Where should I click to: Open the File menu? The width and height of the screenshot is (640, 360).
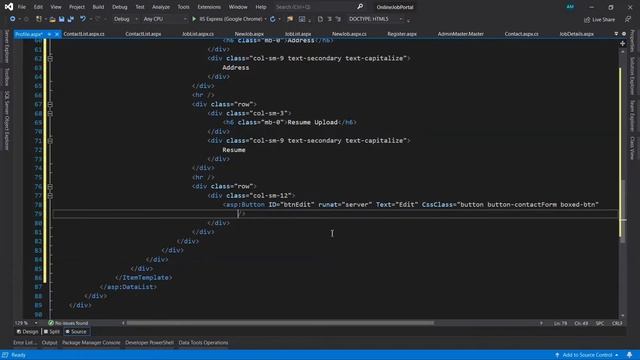coord(22,7)
